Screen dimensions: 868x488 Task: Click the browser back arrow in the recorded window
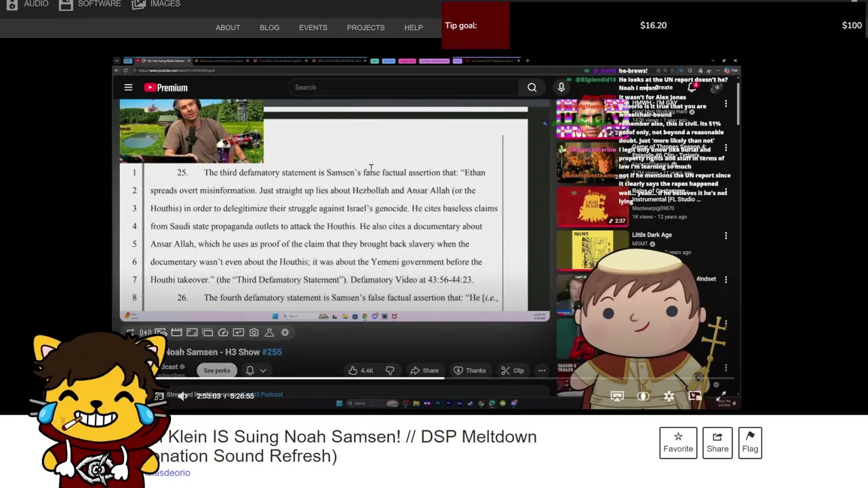117,70
